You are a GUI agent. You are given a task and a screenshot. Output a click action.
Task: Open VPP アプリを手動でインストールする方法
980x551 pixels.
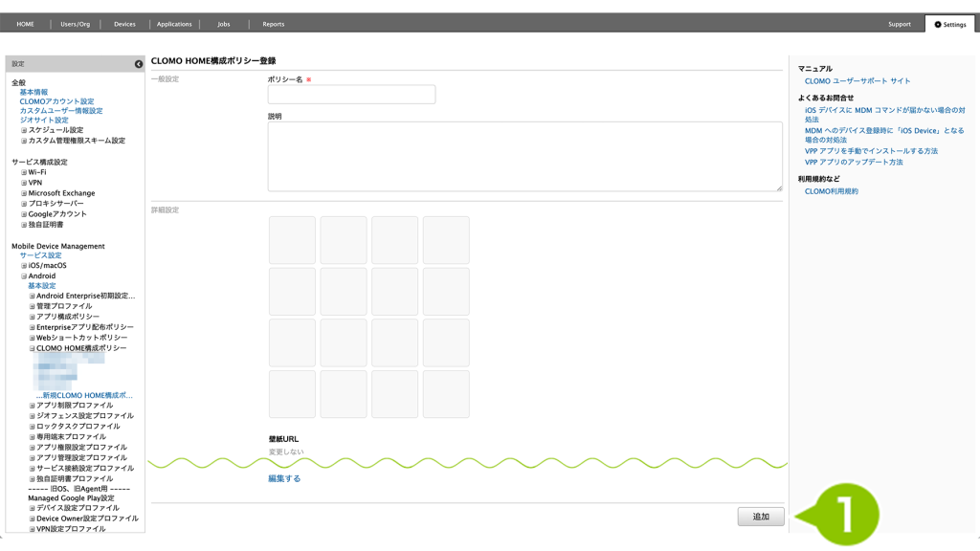[x=871, y=151]
